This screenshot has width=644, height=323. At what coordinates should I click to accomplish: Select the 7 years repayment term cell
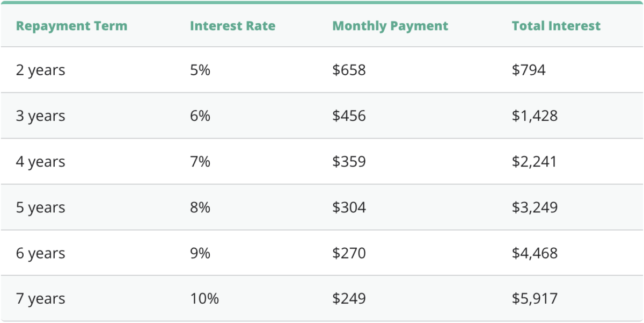(x=40, y=299)
